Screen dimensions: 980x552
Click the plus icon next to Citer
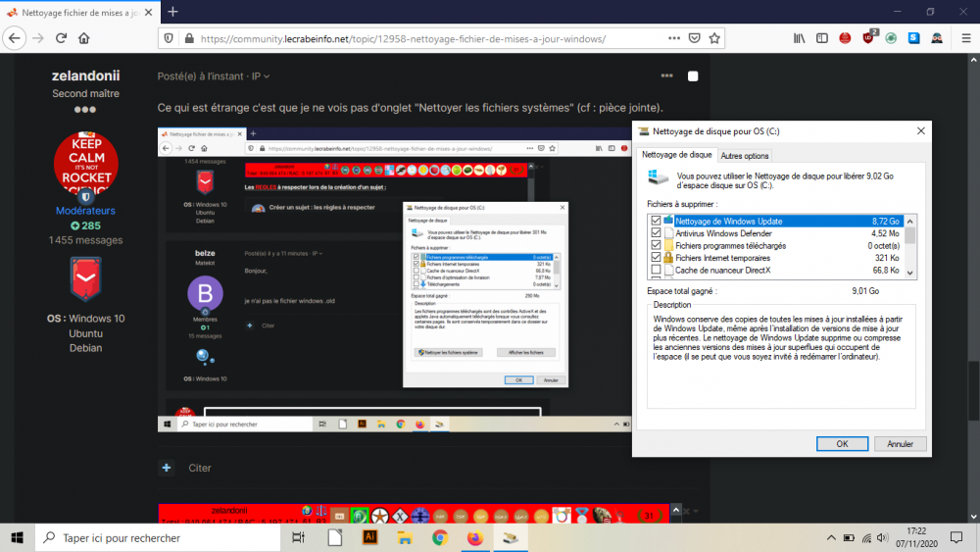pos(167,468)
